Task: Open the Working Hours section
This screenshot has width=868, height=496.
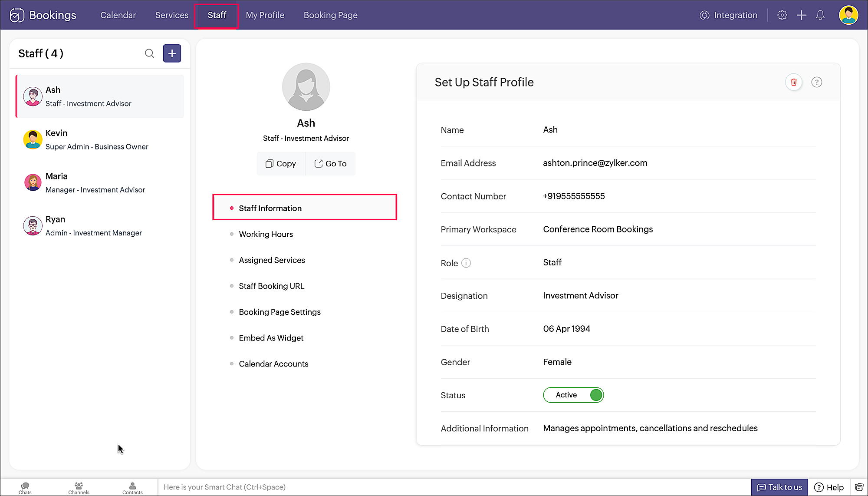Action: coord(266,234)
